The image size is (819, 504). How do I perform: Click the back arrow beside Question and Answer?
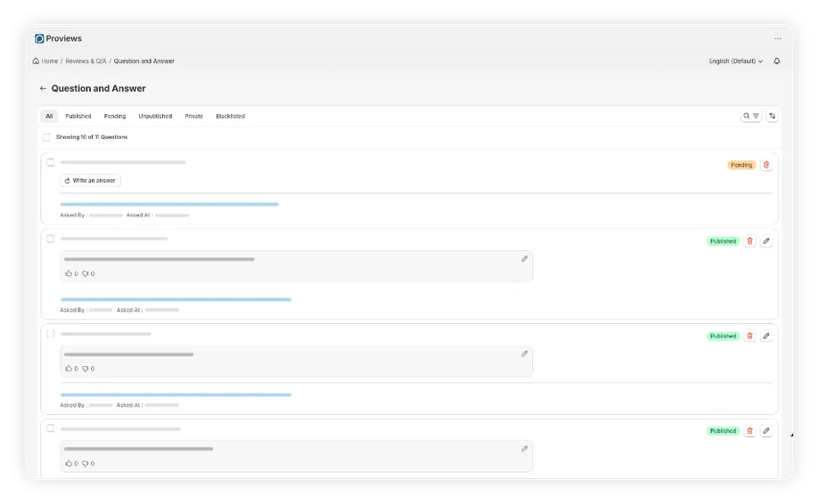coord(43,89)
